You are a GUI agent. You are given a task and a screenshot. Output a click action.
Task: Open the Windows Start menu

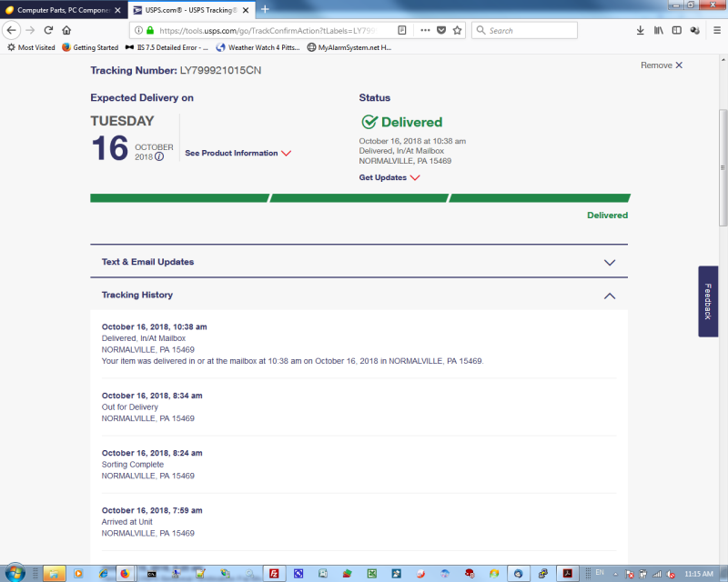[x=15, y=573]
